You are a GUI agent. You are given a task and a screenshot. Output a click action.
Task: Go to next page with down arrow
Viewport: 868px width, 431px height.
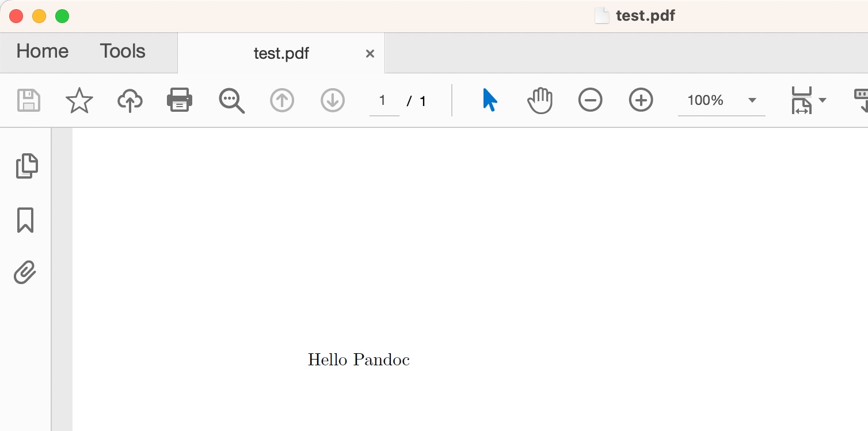point(332,101)
